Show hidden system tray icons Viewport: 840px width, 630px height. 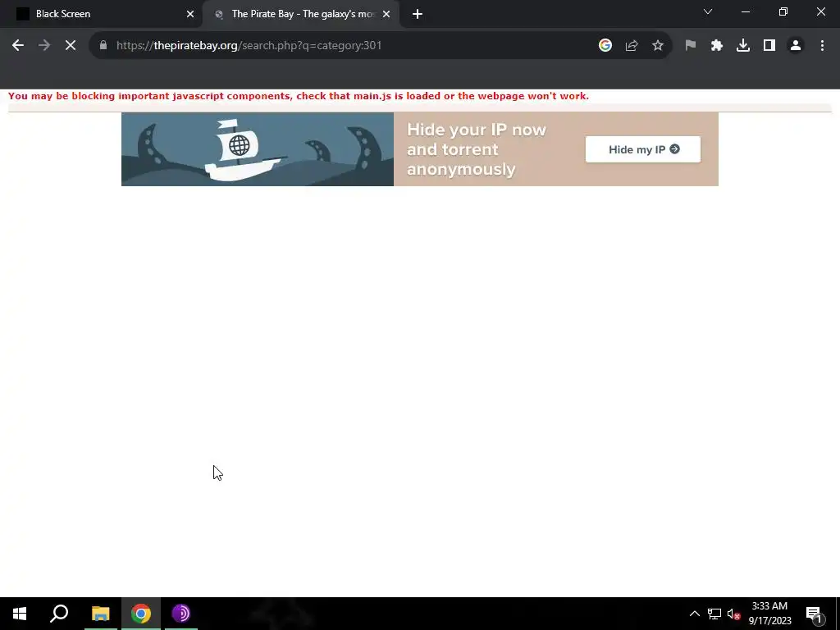click(x=694, y=614)
